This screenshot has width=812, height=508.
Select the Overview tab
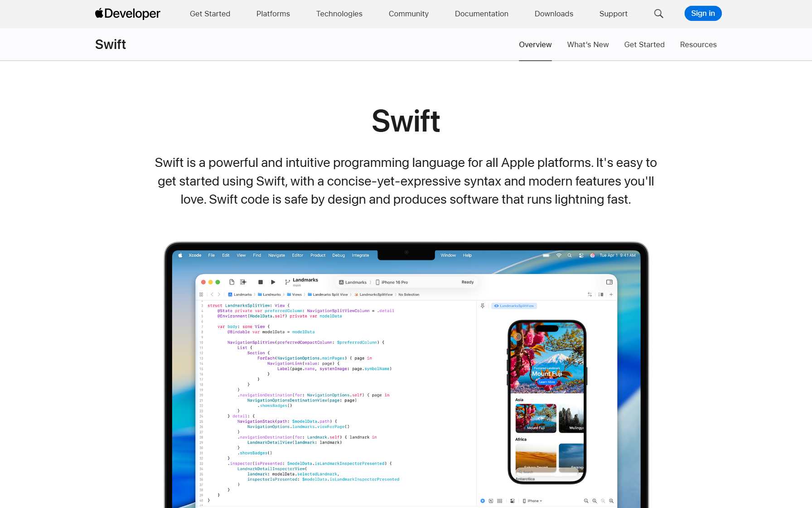click(535, 44)
